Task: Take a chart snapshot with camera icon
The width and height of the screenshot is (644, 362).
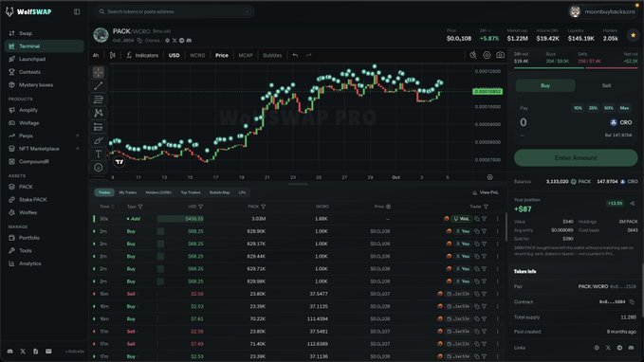Action: coord(500,55)
